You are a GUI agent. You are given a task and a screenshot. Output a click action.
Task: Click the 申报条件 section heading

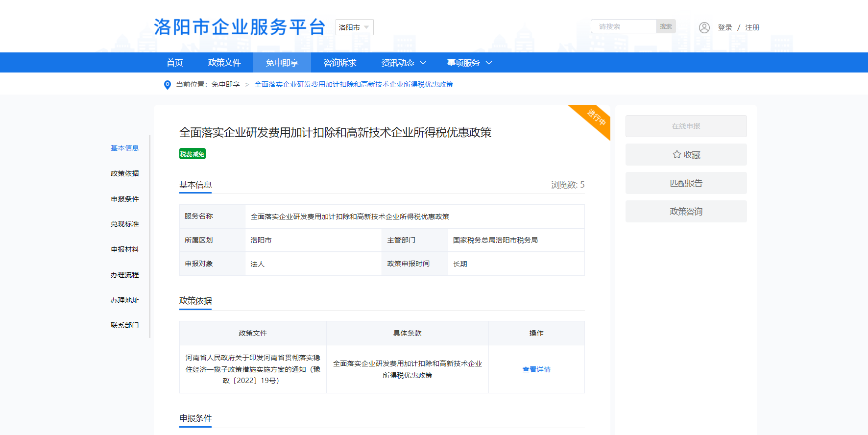coord(195,418)
